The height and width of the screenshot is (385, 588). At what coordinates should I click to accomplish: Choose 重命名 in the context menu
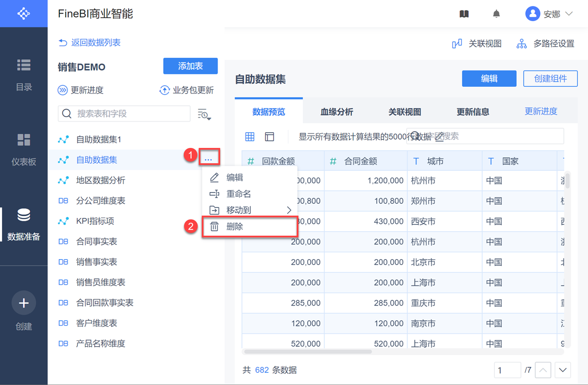click(x=250, y=194)
